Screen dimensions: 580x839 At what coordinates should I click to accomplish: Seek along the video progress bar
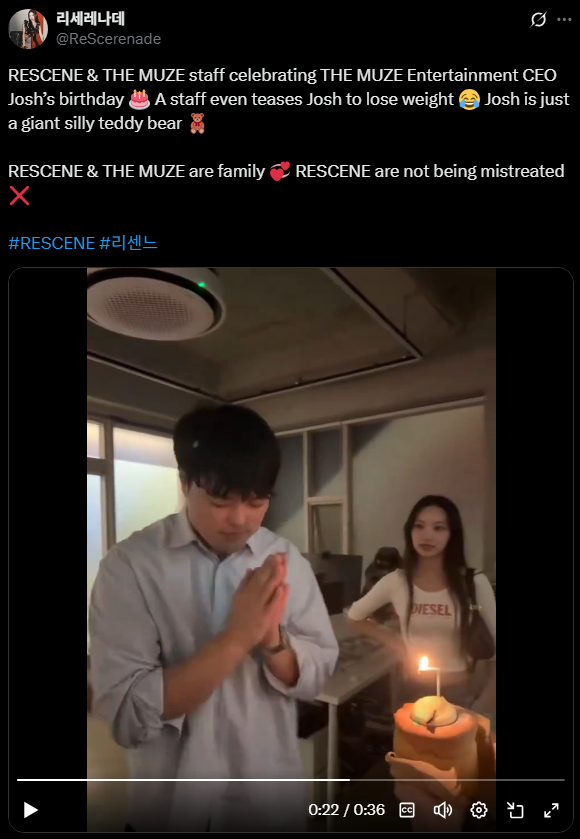pyautogui.click(x=291, y=780)
